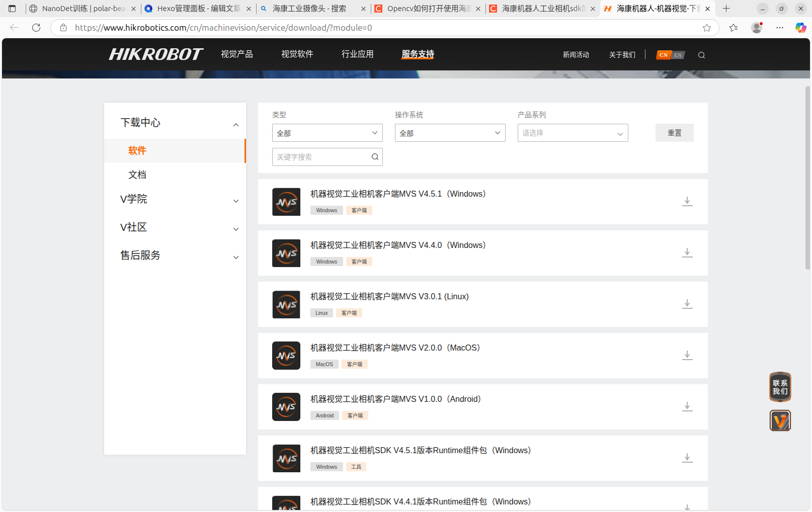Open browser profile avatar
Screen dimensions: 812x512
[757, 28]
